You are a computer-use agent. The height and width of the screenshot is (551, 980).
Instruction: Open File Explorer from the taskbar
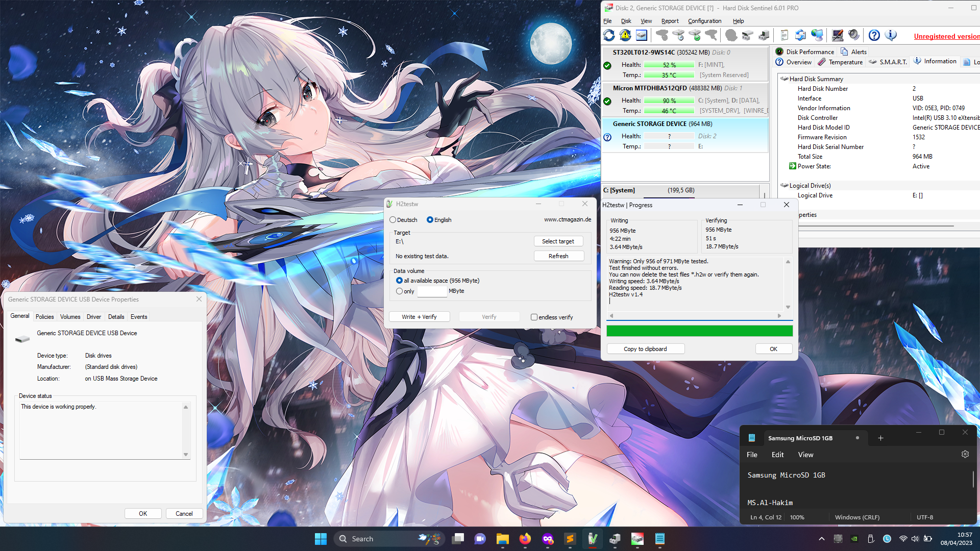tap(502, 539)
